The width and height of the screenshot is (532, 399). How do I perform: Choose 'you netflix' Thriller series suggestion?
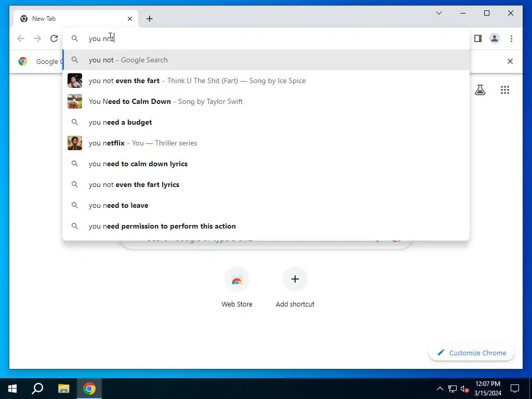coord(267,143)
